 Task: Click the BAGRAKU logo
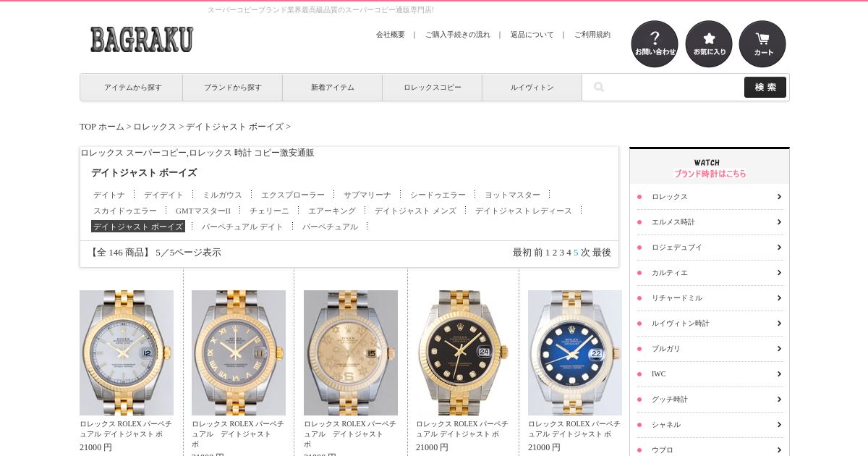142,39
